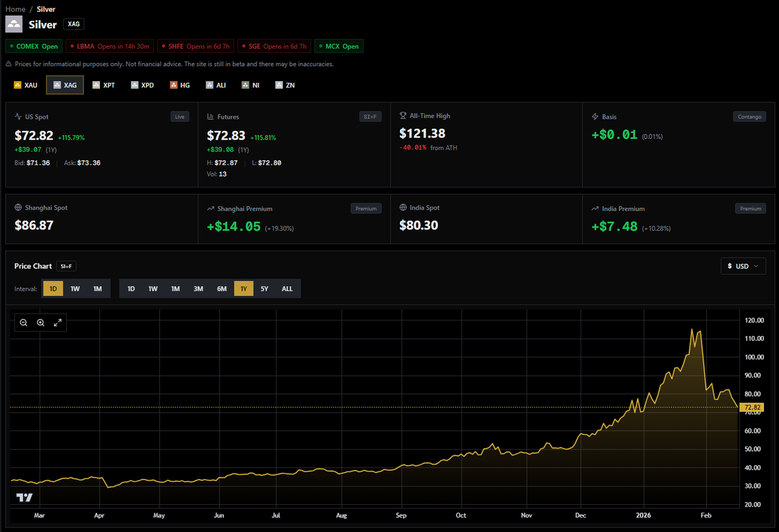Switch to the HG copper tab
The height and width of the screenshot is (532, 779).
[x=180, y=85]
